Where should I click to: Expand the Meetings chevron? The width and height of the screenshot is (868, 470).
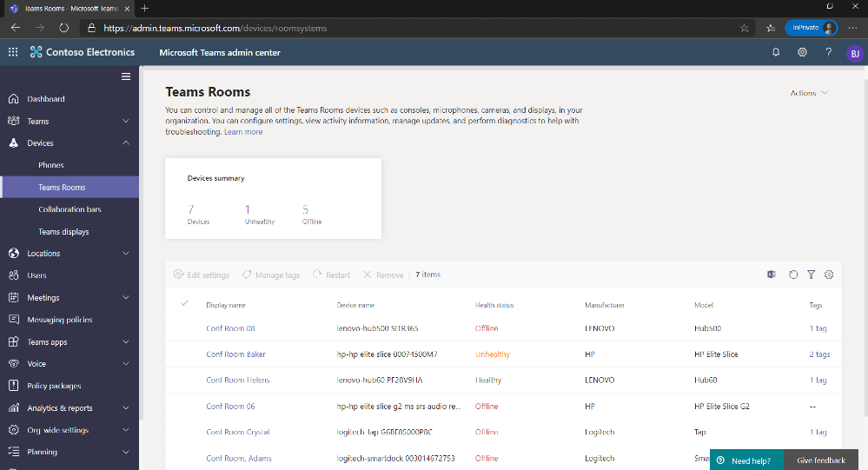(126, 297)
